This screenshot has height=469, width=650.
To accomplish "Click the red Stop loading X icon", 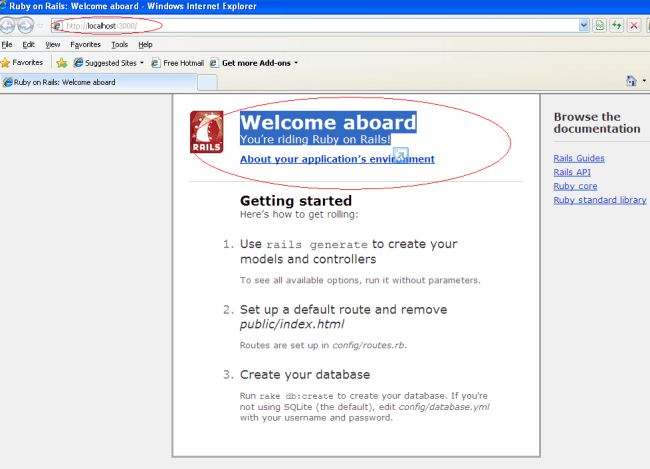I will (634, 26).
